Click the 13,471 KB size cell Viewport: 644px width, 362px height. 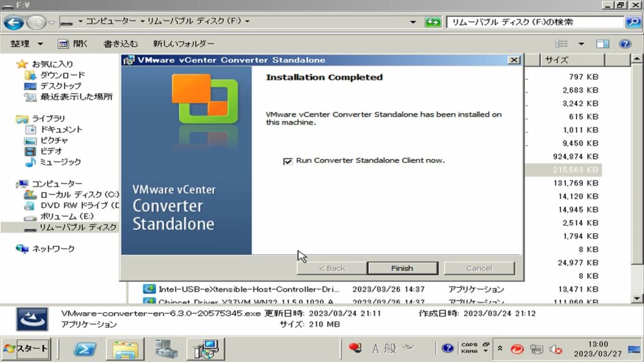click(x=578, y=289)
